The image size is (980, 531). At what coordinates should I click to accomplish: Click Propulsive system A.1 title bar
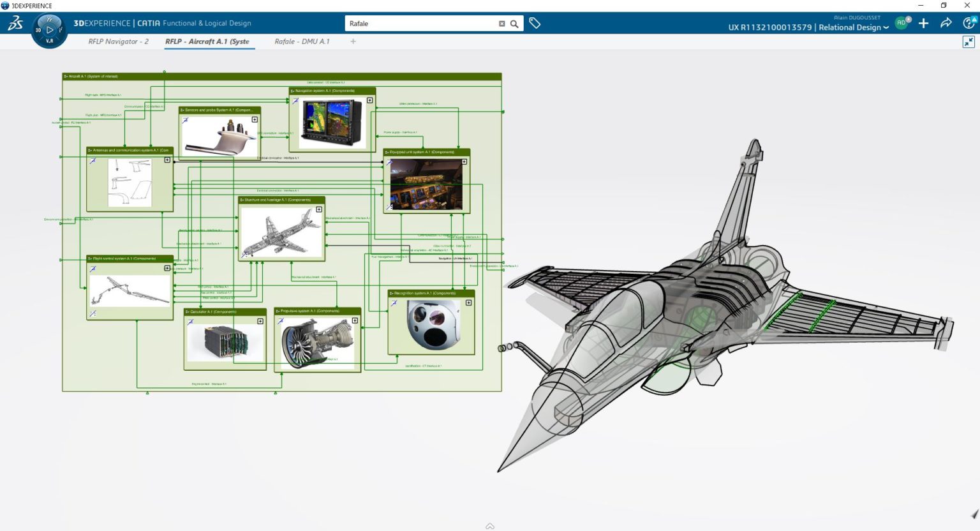point(318,311)
